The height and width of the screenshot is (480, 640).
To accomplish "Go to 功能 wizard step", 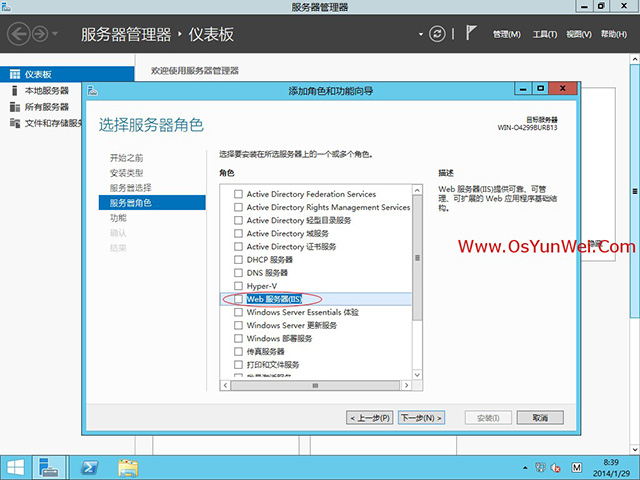I will tap(118, 218).
